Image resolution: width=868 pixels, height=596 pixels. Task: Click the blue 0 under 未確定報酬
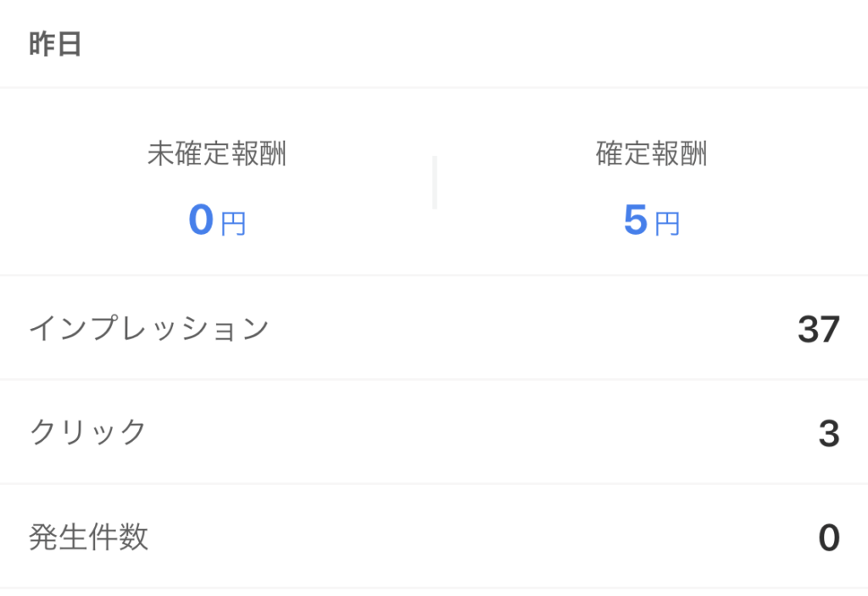[x=201, y=220]
